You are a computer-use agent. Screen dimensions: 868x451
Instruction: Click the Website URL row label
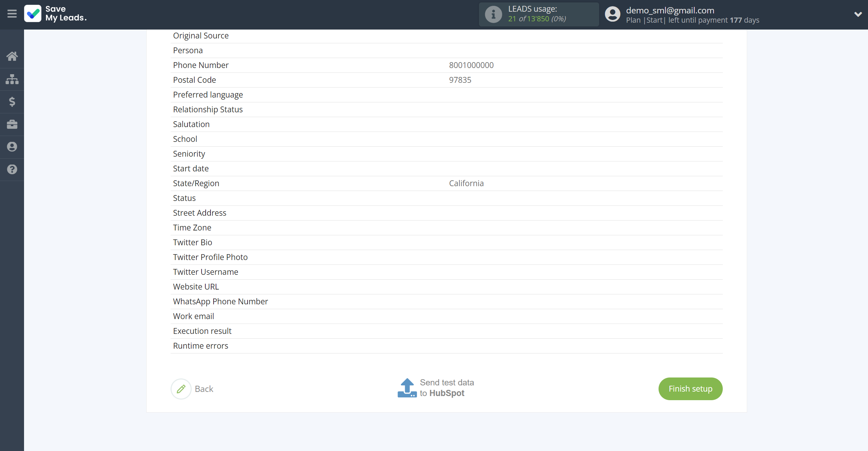(196, 287)
